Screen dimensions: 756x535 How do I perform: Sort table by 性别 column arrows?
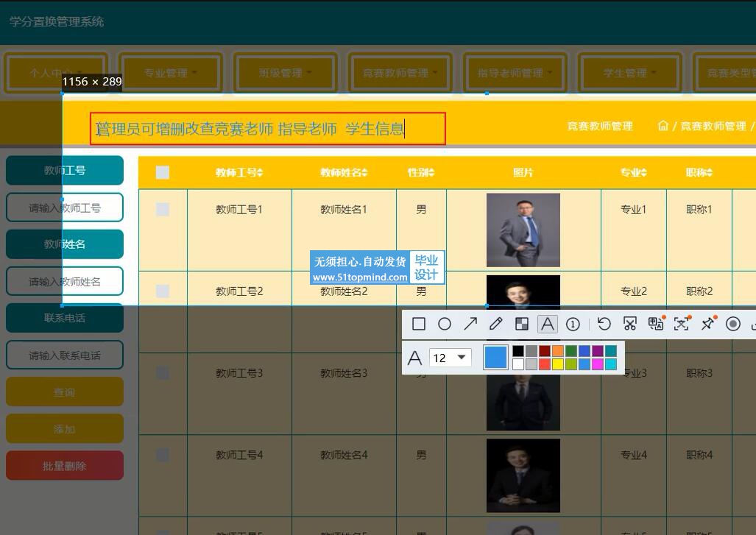431,172
